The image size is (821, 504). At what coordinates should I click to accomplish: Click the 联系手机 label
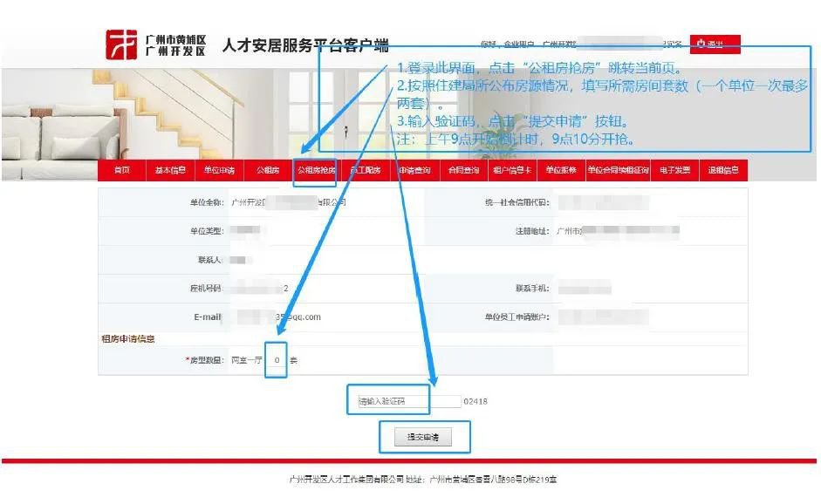(532, 289)
